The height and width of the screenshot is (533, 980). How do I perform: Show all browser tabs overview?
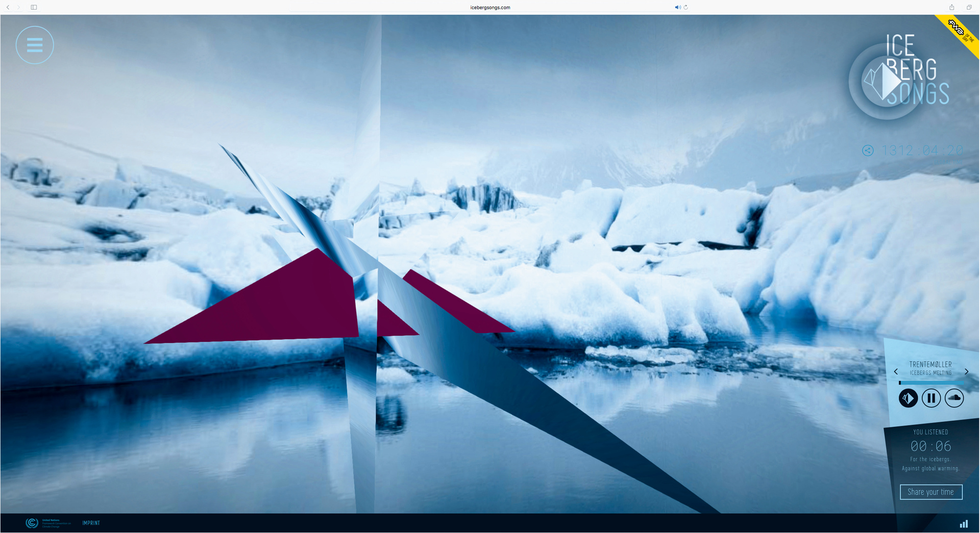tap(969, 7)
